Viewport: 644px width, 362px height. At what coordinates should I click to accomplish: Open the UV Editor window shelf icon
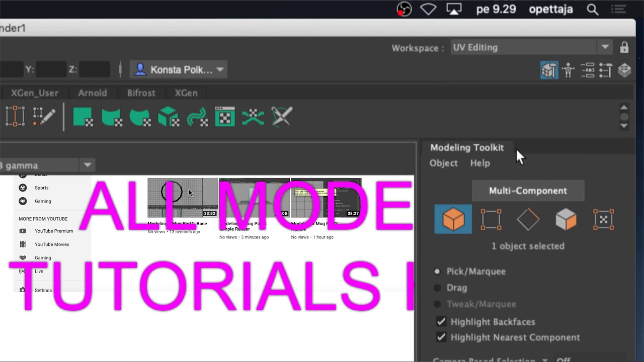(225, 117)
